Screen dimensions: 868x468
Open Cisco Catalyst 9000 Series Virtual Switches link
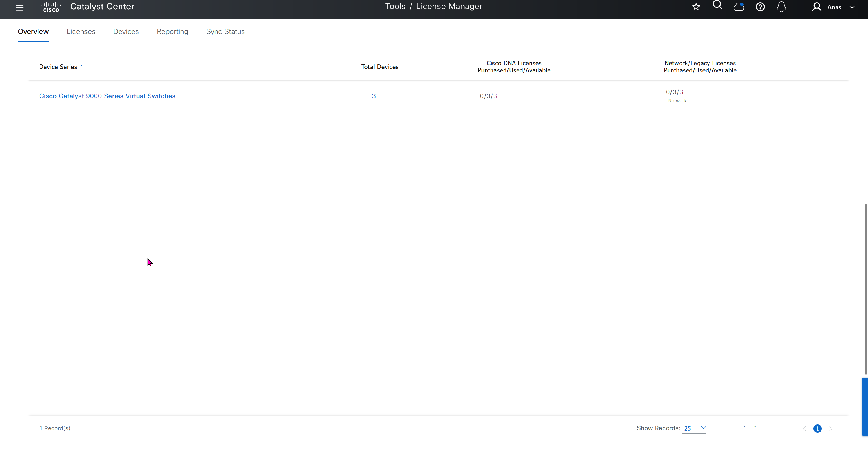[107, 96]
